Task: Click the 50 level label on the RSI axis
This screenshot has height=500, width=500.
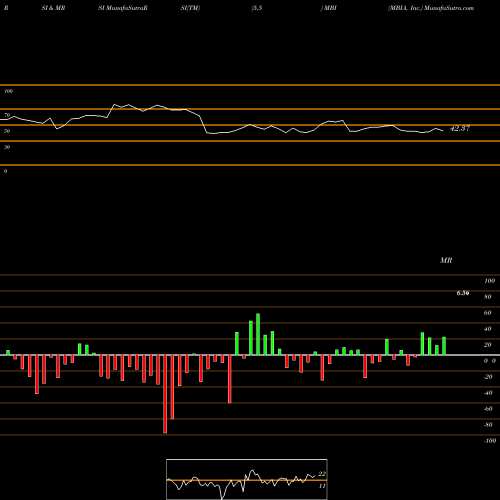Action: click(x=7, y=131)
